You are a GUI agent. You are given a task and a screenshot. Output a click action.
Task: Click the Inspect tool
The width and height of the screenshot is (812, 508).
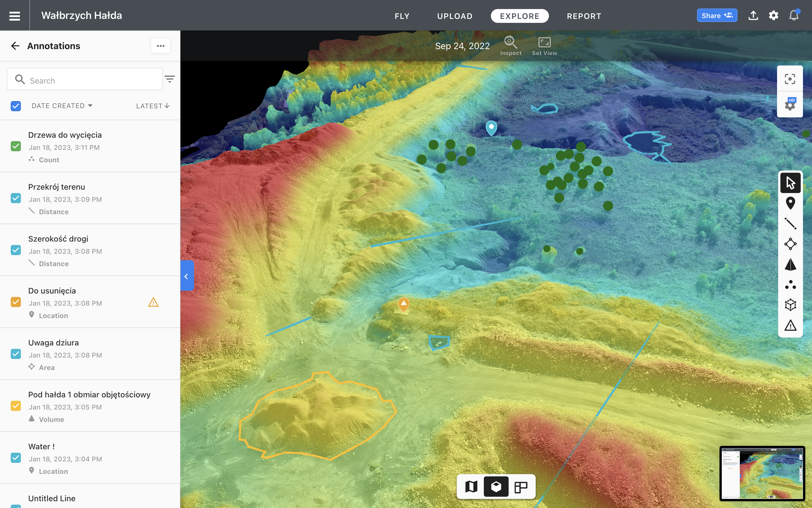coord(511,46)
